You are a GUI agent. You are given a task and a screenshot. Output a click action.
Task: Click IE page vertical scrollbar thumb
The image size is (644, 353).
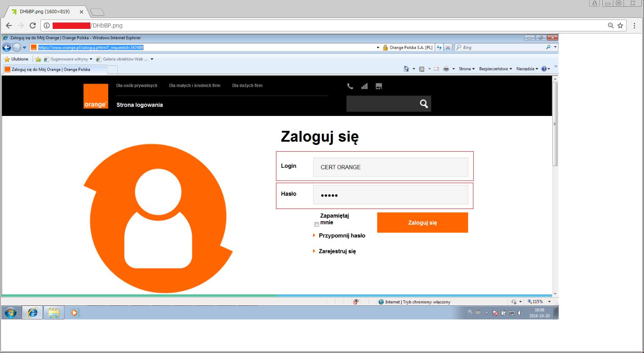(555, 124)
